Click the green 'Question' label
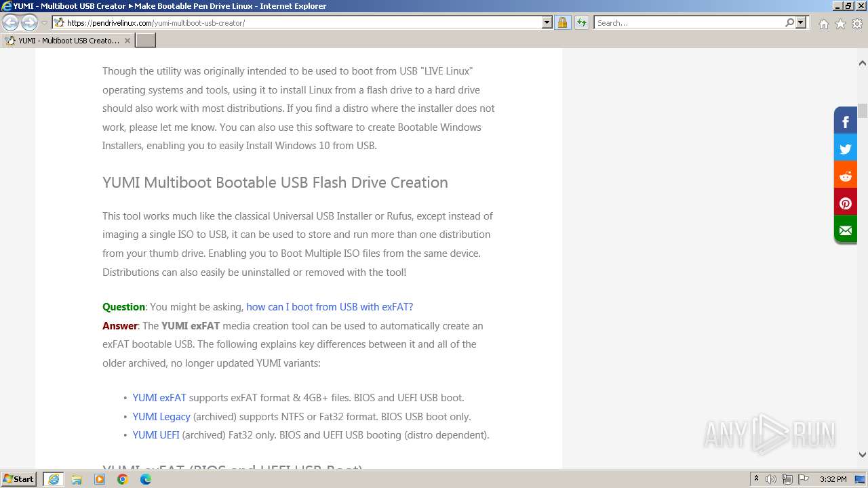Viewport: 868px width, 488px height. pos(123,307)
